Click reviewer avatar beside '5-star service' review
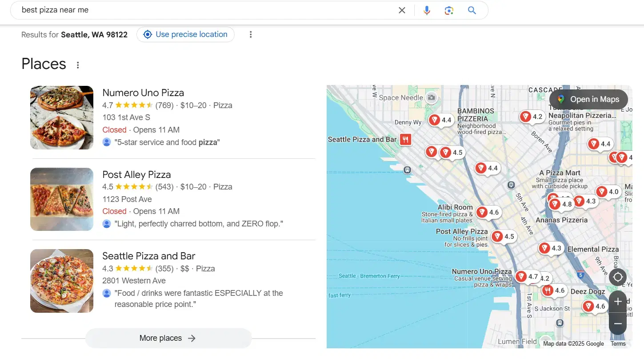This screenshot has height=359, width=644. pyautogui.click(x=107, y=142)
